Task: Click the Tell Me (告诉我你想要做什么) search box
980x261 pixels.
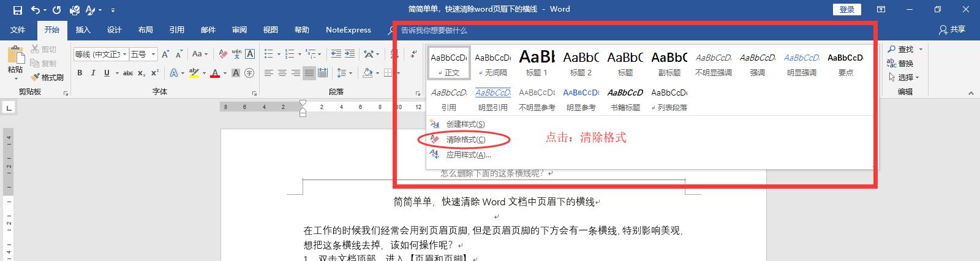Action: 434,30
